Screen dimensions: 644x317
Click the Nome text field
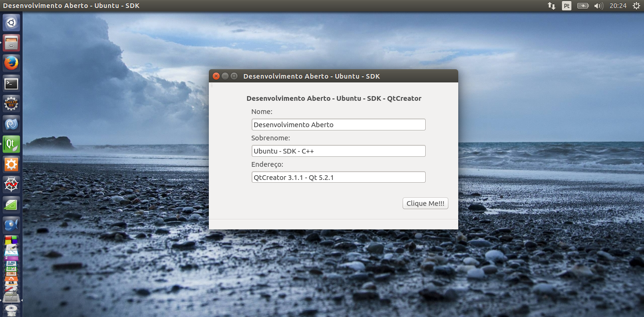(x=339, y=125)
